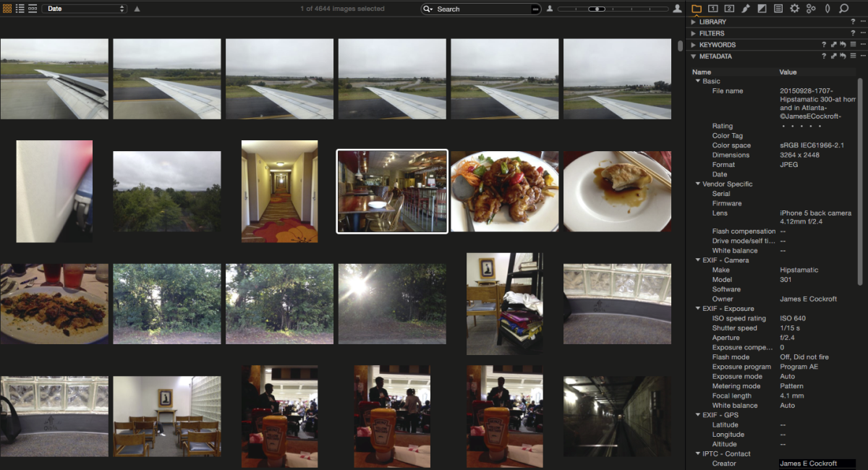Viewport: 868px width, 470px height.
Task: Click the lens-shaped icon in right toolbar
Action: (x=827, y=9)
